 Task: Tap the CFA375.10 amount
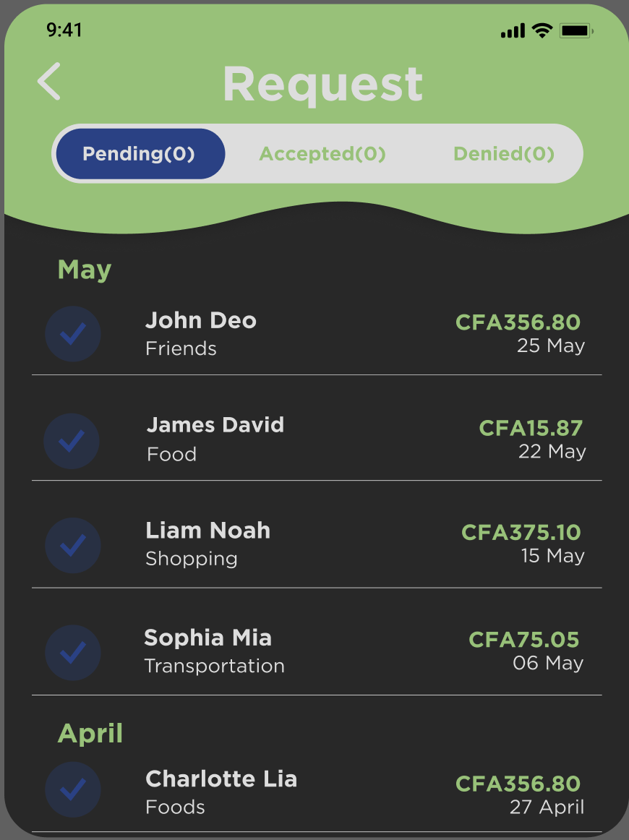click(521, 533)
